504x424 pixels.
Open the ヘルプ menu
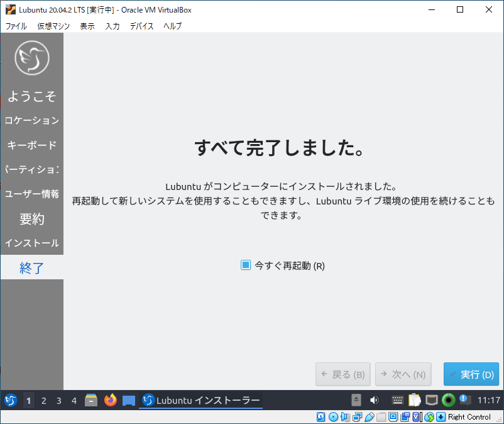[x=172, y=26]
